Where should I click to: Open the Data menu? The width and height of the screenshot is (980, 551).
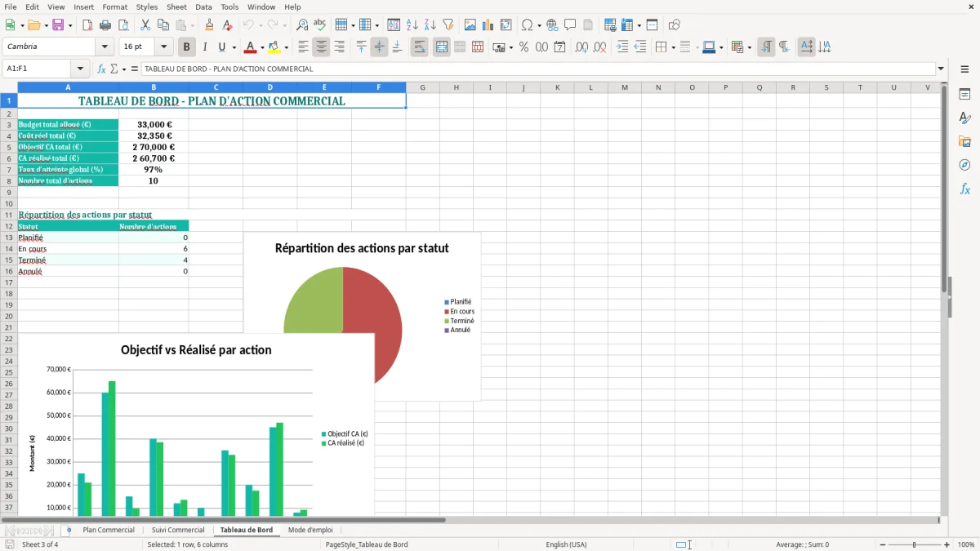pyautogui.click(x=203, y=7)
